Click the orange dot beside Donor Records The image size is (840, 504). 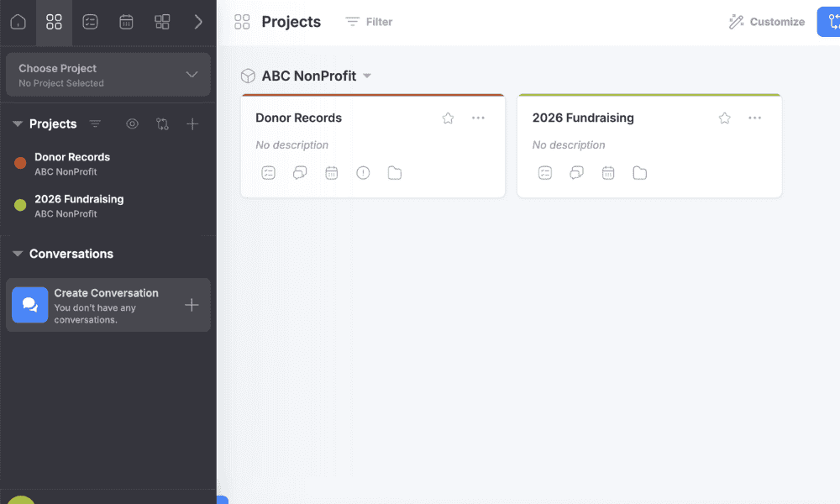click(x=20, y=163)
